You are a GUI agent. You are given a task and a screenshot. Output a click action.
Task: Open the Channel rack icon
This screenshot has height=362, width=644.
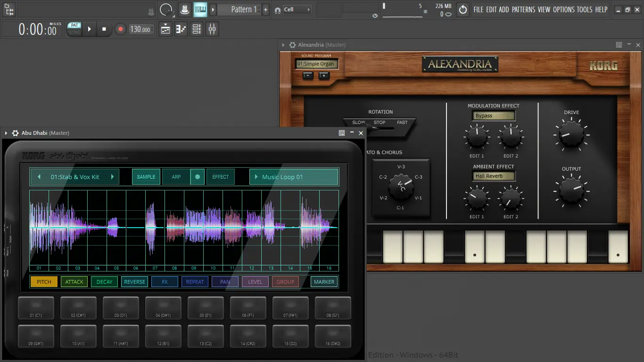coord(197,29)
